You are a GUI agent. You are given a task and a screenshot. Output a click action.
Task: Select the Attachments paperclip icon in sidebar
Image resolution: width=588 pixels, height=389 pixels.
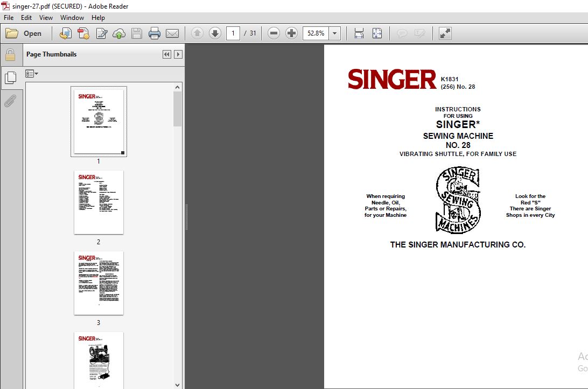pyautogui.click(x=11, y=101)
